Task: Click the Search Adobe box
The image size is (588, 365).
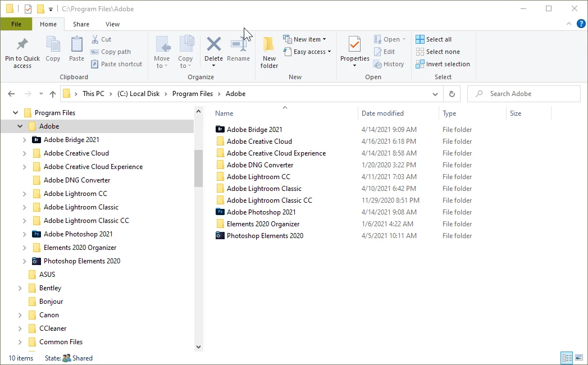Action: (x=524, y=94)
